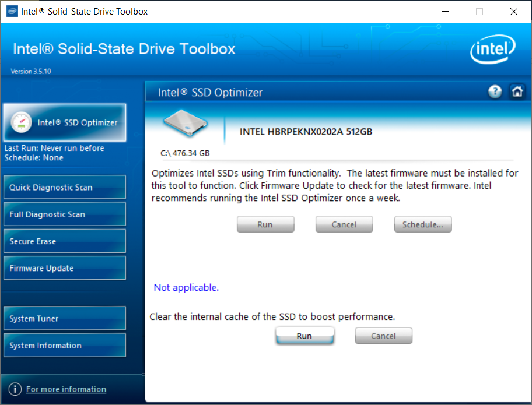Open System Information
Viewport: 532px width, 405px height.
[65, 346]
